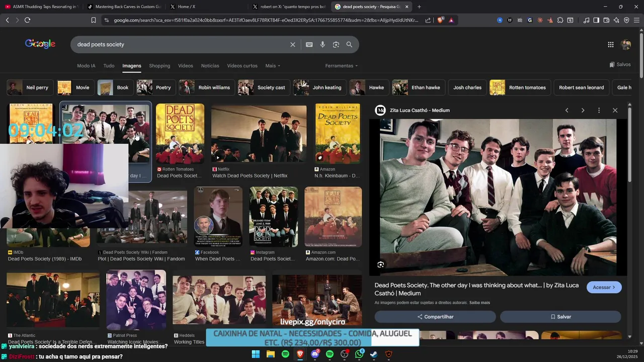Viewport: 644px width, 362px height.
Task: Open the Brave Shields lion icon
Action: (x=441, y=20)
